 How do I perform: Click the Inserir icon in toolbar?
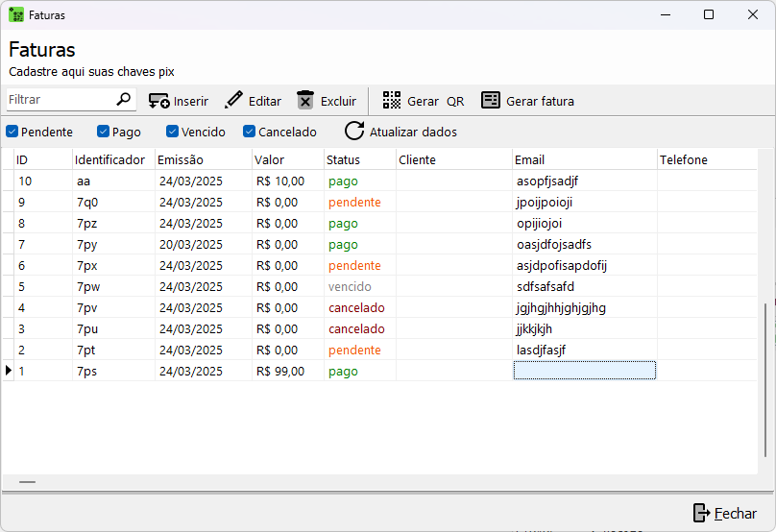tap(159, 101)
